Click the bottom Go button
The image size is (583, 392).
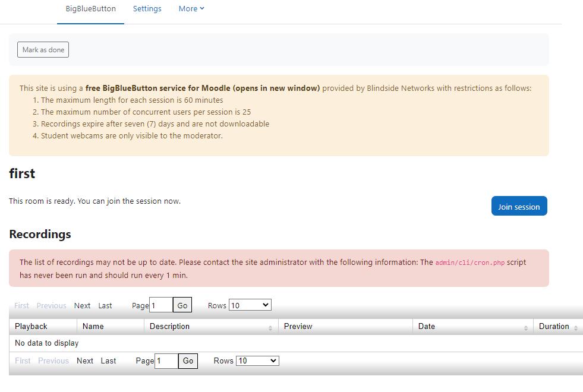click(x=188, y=361)
